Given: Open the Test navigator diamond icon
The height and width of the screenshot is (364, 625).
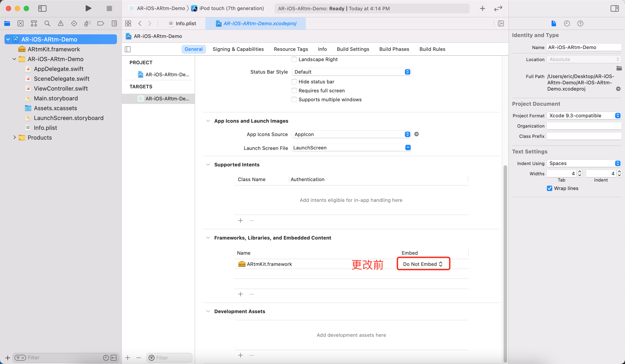Looking at the screenshot, I should tap(74, 24).
